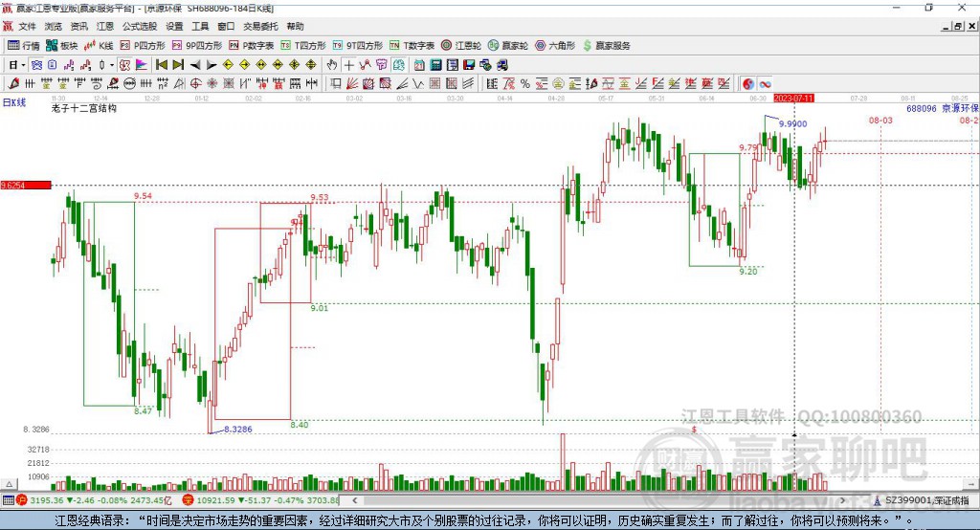Screen dimensions: 980x530
Task: Jump to the first bar icon
Action: coord(161,65)
